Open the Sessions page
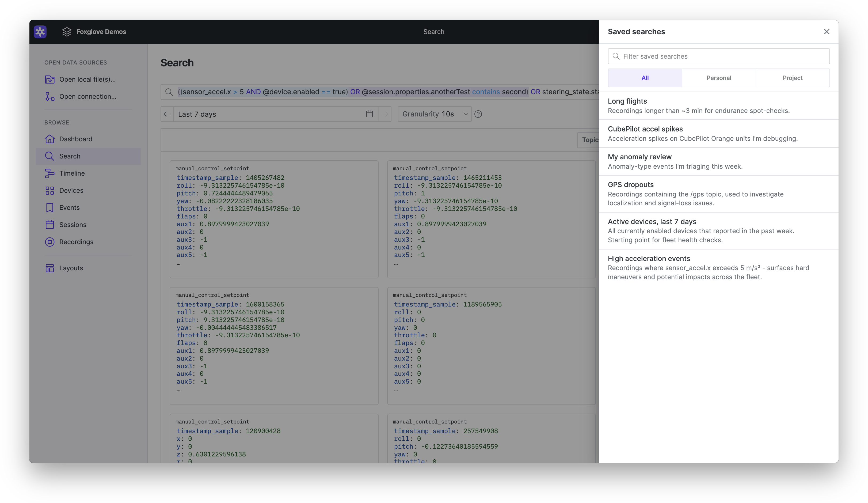 tap(88, 225)
